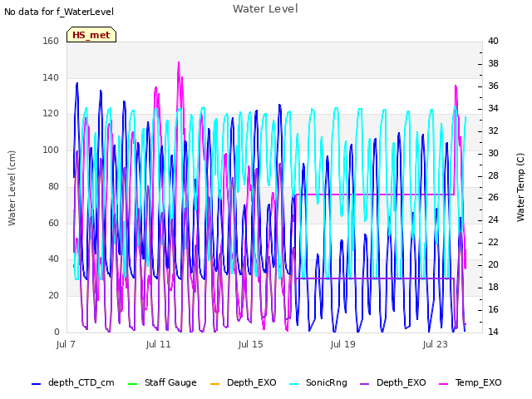Click the flat purple Depth_EXO line segment
532x399 pixels.
(375, 278)
